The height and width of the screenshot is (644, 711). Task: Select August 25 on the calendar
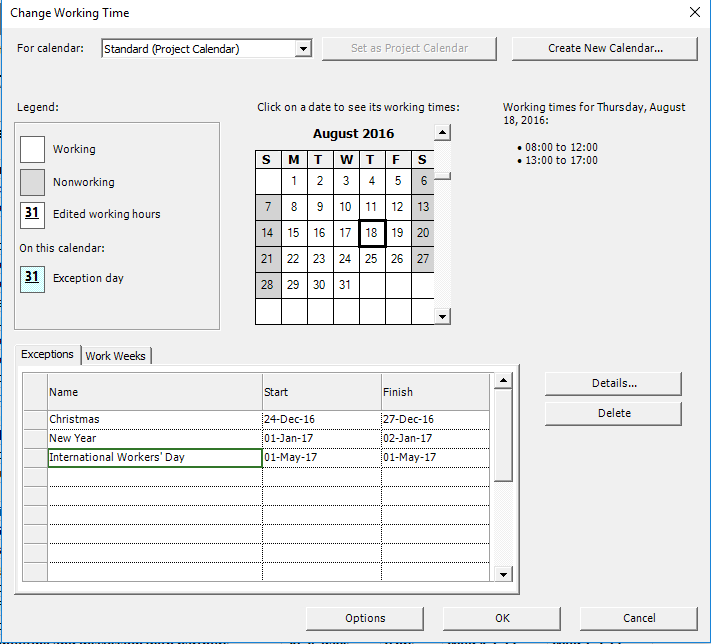pos(371,259)
